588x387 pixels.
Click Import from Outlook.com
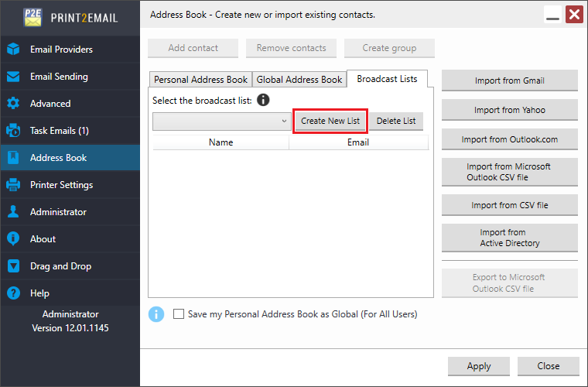click(510, 139)
